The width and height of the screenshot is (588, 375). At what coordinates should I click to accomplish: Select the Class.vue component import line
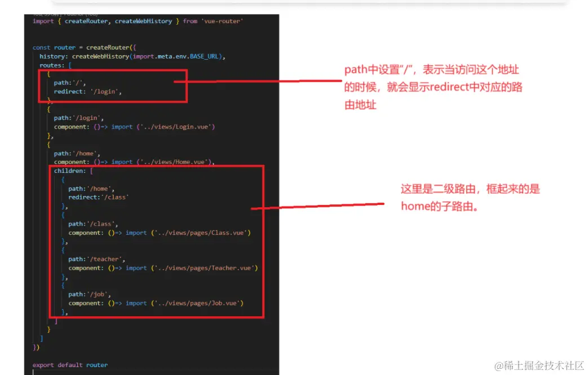[160, 233]
